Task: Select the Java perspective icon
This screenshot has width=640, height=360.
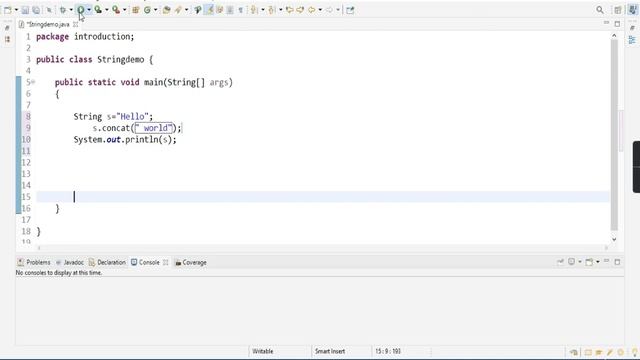Action: pyautogui.click(x=632, y=10)
